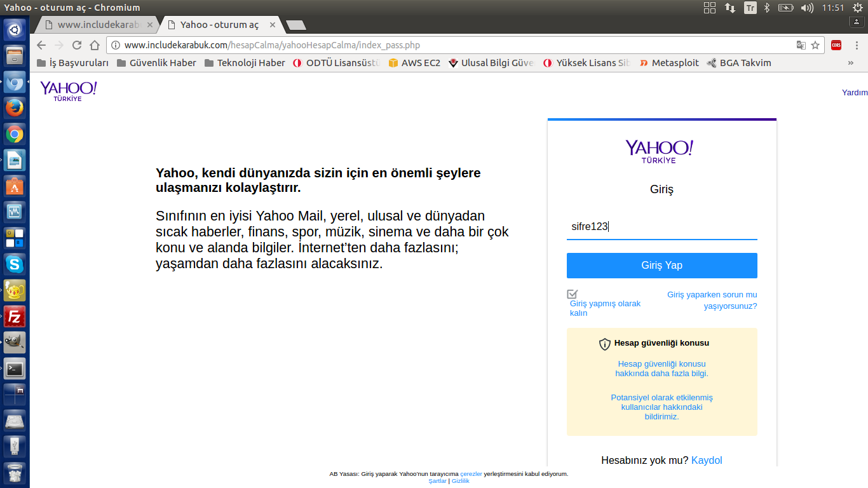The width and height of the screenshot is (868, 488).
Task: Open the Gizlilik privacy link
Action: click(461, 481)
